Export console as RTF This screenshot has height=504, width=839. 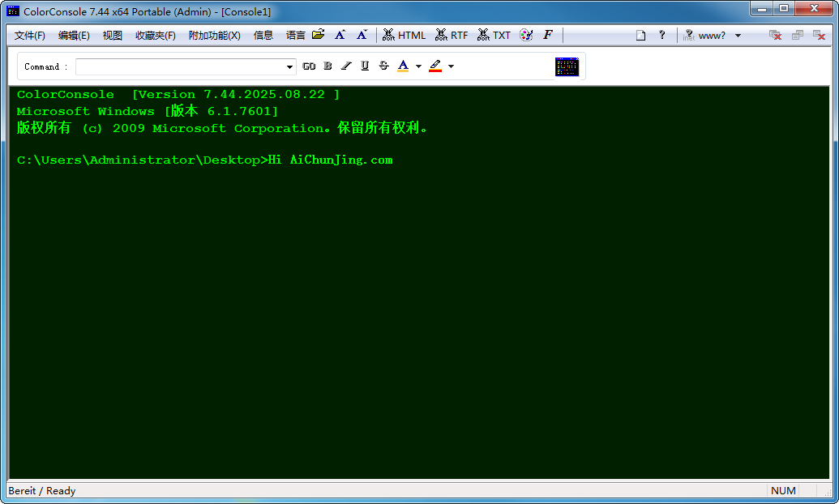(452, 36)
